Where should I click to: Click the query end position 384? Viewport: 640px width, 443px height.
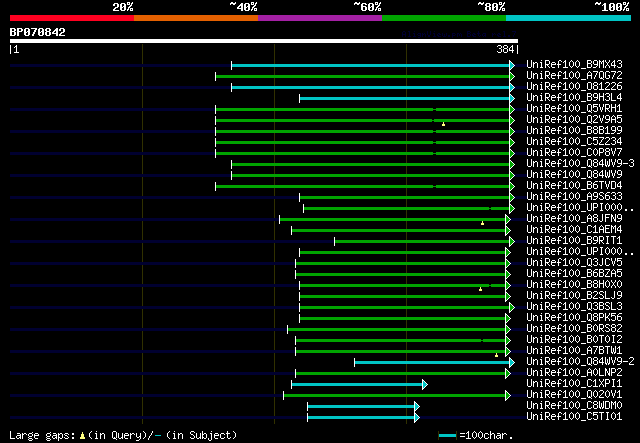[505, 49]
